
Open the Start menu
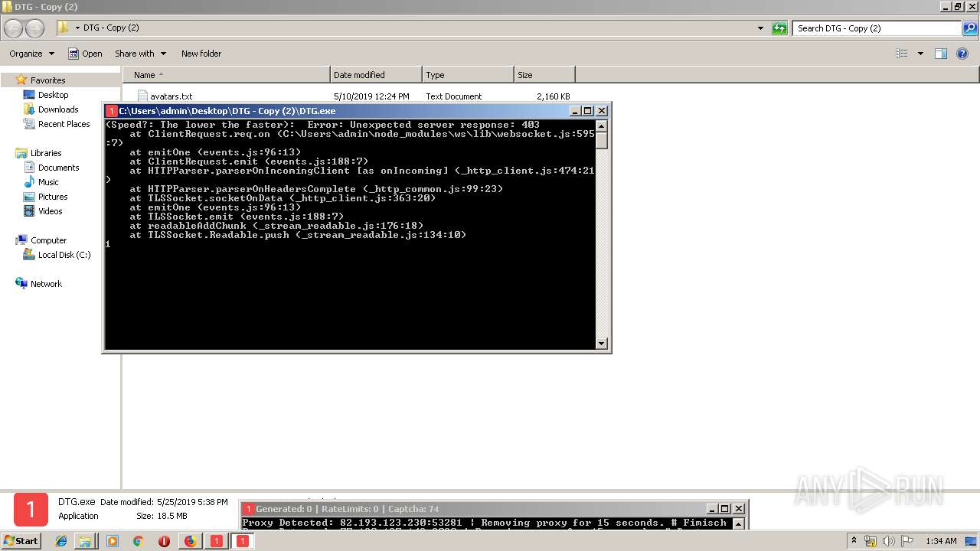pos(21,541)
